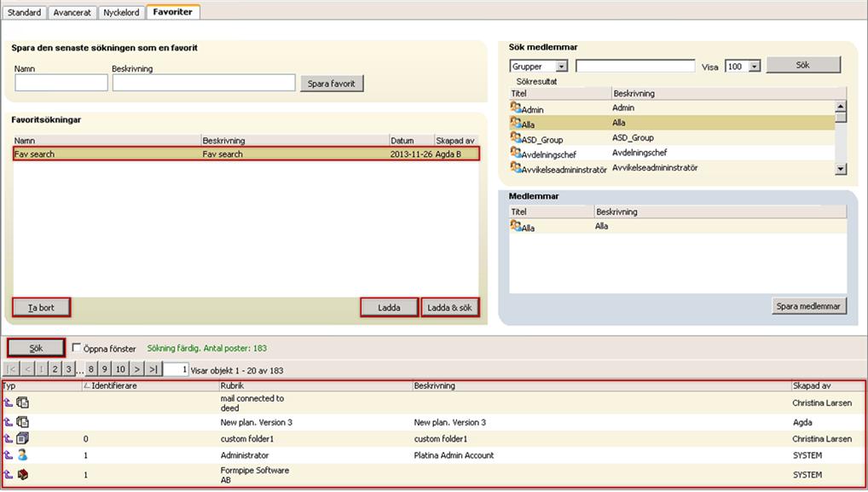Click the 'Formpipe Software AB' rubrik cell
The width and height of the screenshot is (868, 492).
point(255,475)
